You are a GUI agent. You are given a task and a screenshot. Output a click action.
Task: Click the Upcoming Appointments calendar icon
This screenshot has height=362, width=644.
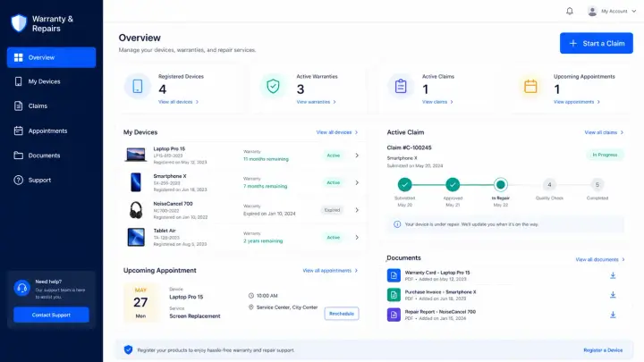pos(530,86)
